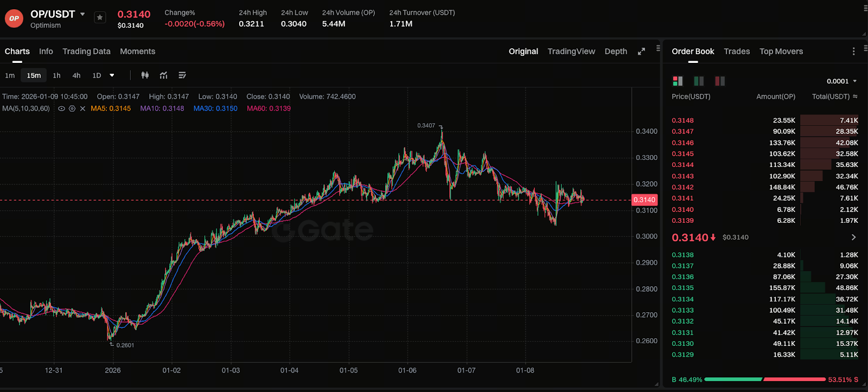Remove the MA(5,10,30,60) indicator
The height and width of the screenshot is (392, 868).
(x=82, y=108)
